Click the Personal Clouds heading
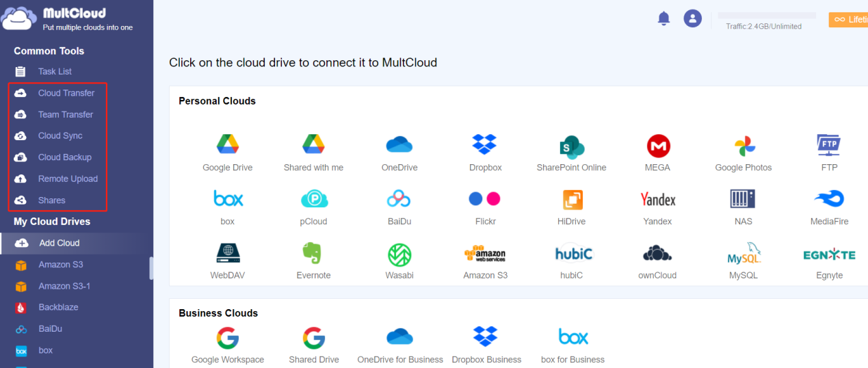This screenshot has height=368, width=868. (217, 101)
